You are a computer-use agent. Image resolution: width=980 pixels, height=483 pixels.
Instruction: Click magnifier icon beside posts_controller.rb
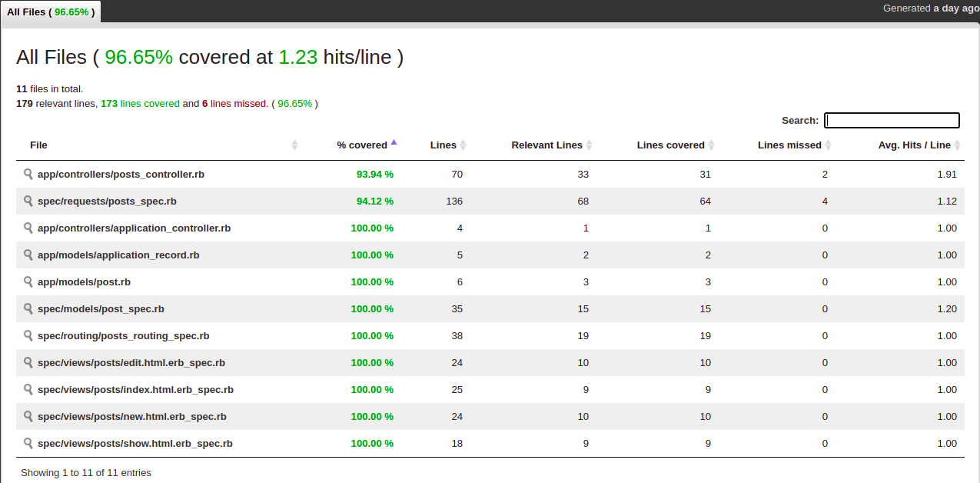(28, 174)
